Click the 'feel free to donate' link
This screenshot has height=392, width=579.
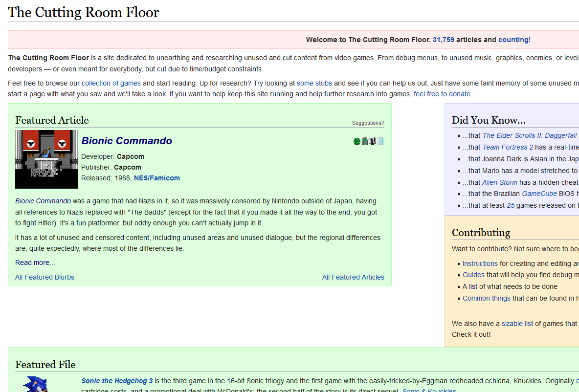tap(442, 94)
